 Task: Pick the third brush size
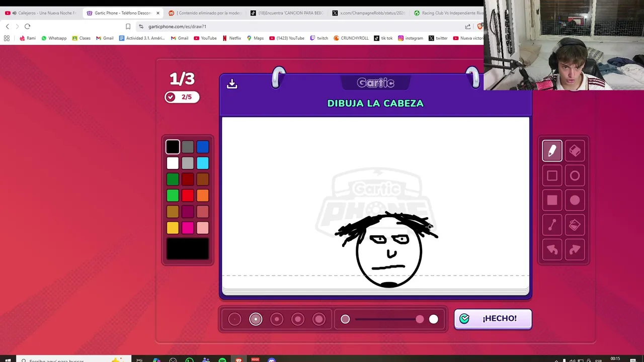(x=277, y=319)
